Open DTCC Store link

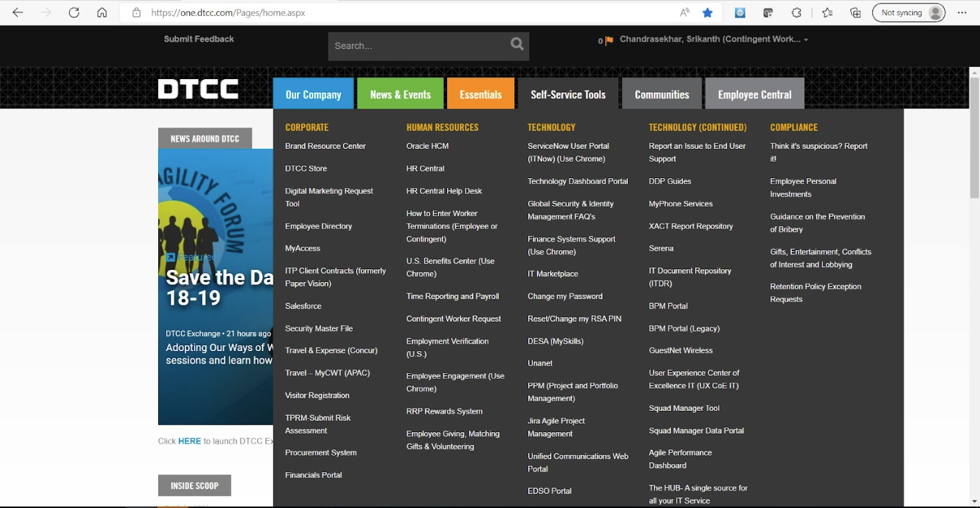click(x=306, y=169)
